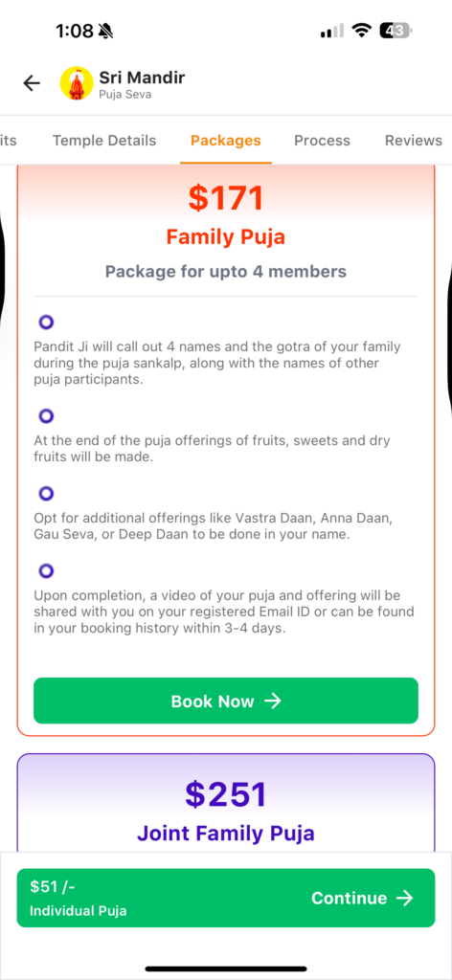Switch to the Temple Details tab
452x980 pixels.
point(104,141)
